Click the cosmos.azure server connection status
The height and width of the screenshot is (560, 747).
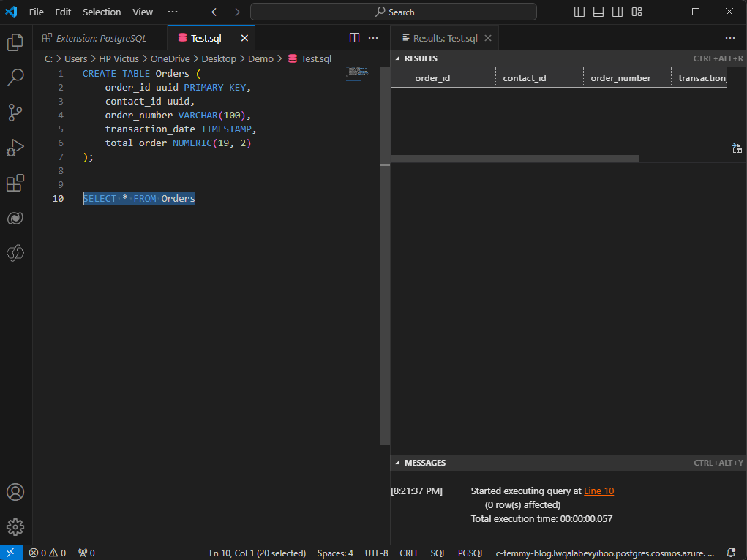tap(604, 553)
